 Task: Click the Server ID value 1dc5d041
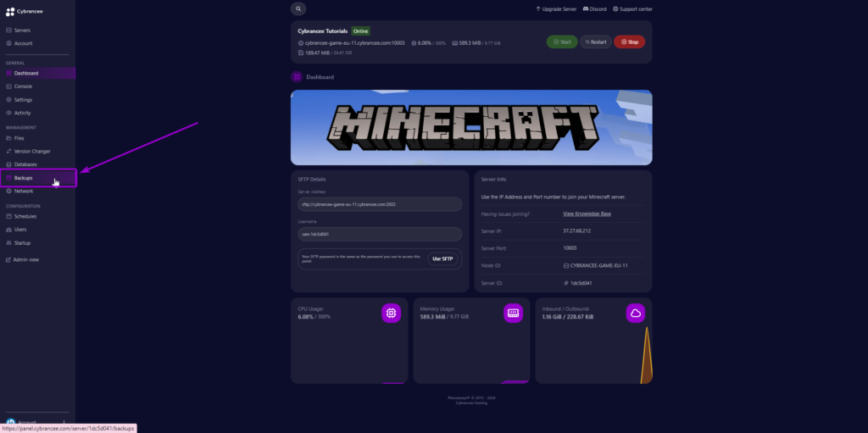tap(581, 283)
